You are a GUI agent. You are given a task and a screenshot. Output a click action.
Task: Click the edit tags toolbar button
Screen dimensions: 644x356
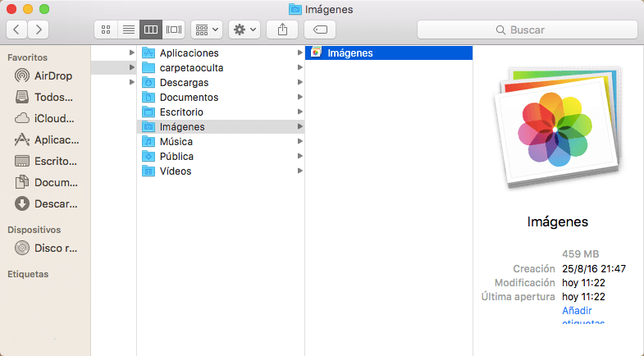click(320, 30)
